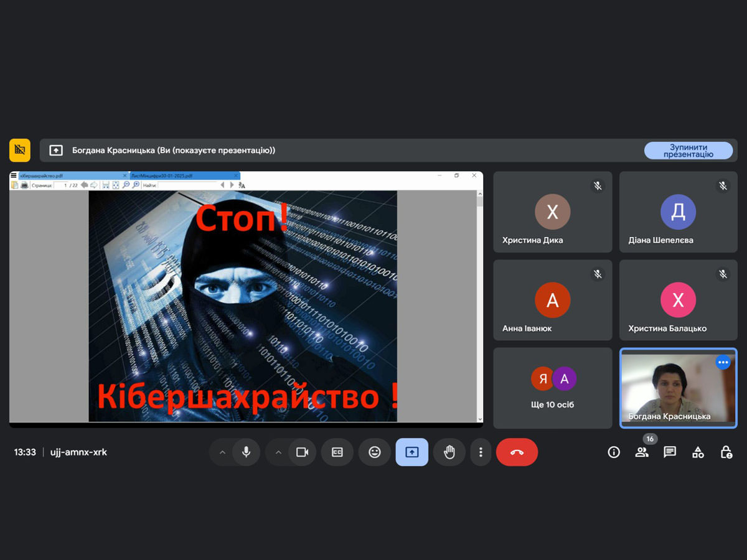Expand video settings chevron beside the camera

pyautogui.click(x=278, y=452)
